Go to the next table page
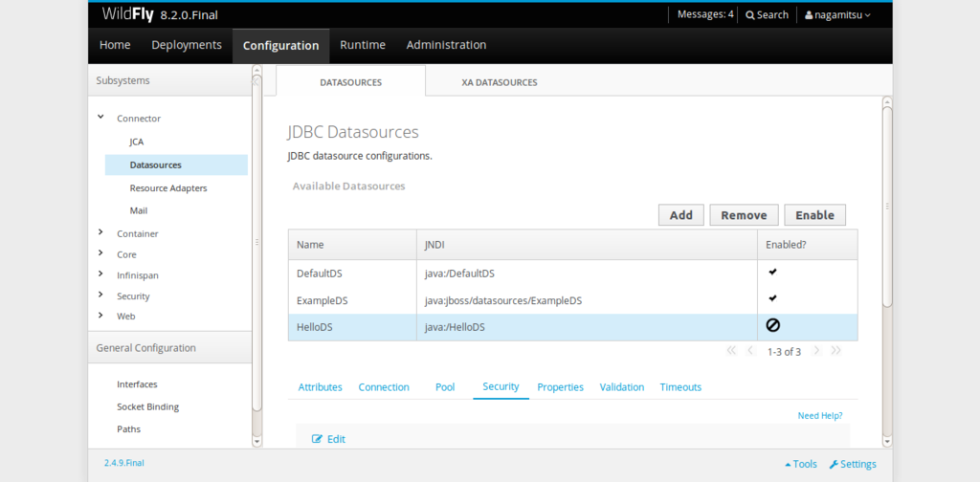 pos(816,351)
